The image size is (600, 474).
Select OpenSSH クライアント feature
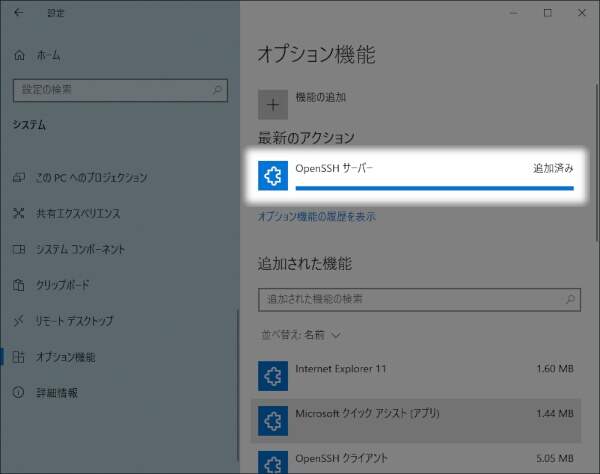[x=416, y=459]
